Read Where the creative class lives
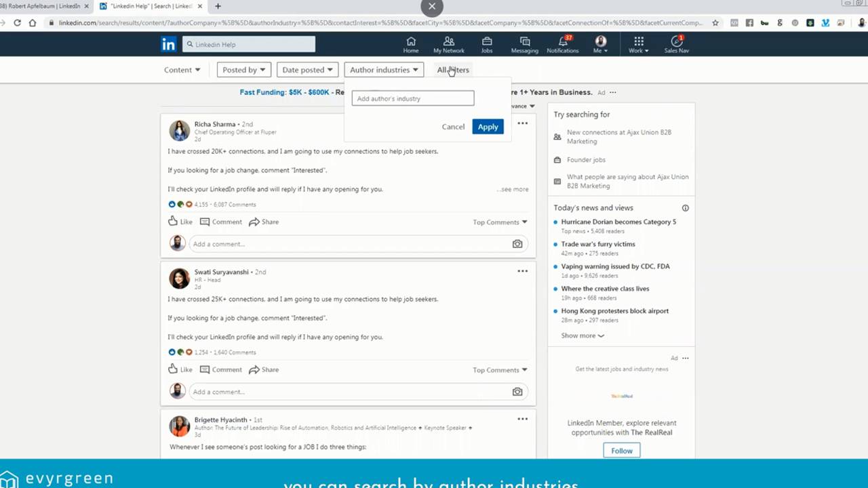This screenshot has width=868, height=488. click(605, 289)
